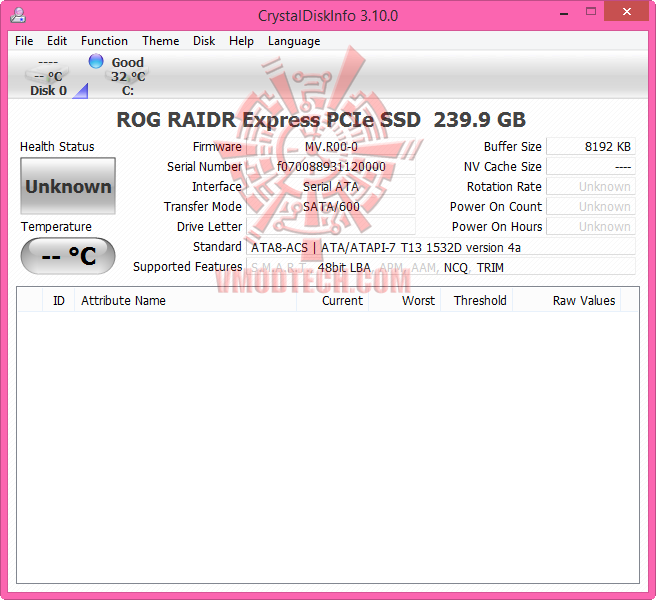Click the greyed AAM feature text

click(425, 267)
